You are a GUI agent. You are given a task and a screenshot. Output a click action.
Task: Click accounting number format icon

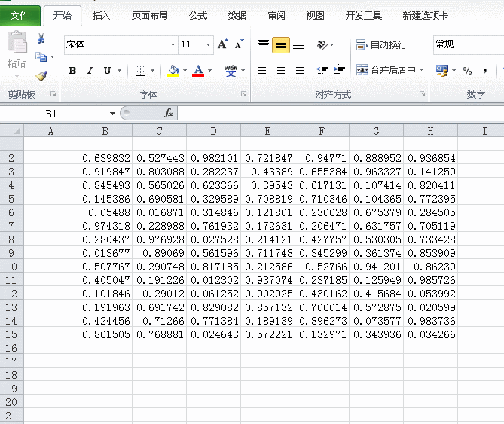click(442, 70)
